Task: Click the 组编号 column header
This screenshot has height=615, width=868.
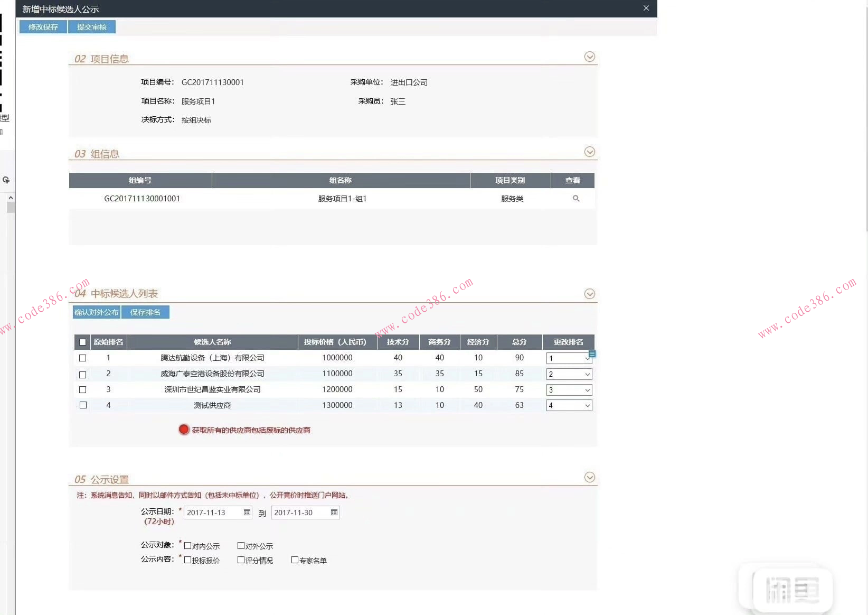Action: 140,180
